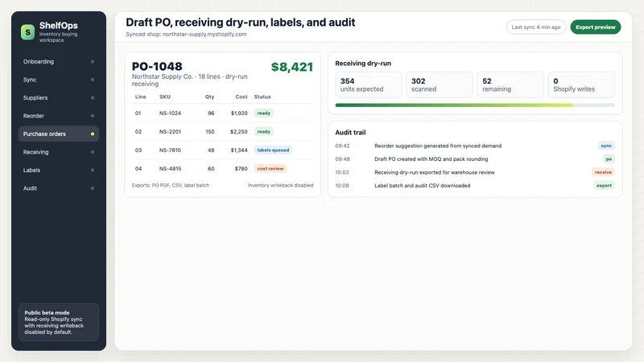Viewport: 644px width, 362px height.
Task: Go to the Sync page
Action: (x=59, y=80)
